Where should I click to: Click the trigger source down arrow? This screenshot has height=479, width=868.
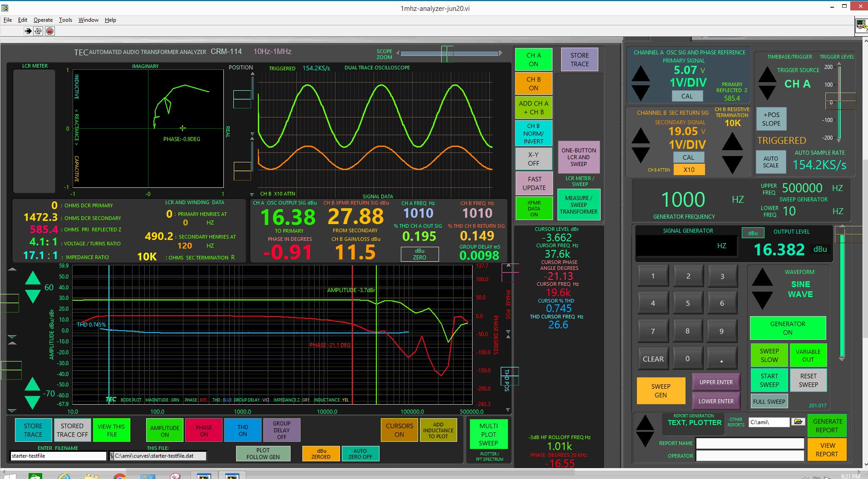pos(767,93)
